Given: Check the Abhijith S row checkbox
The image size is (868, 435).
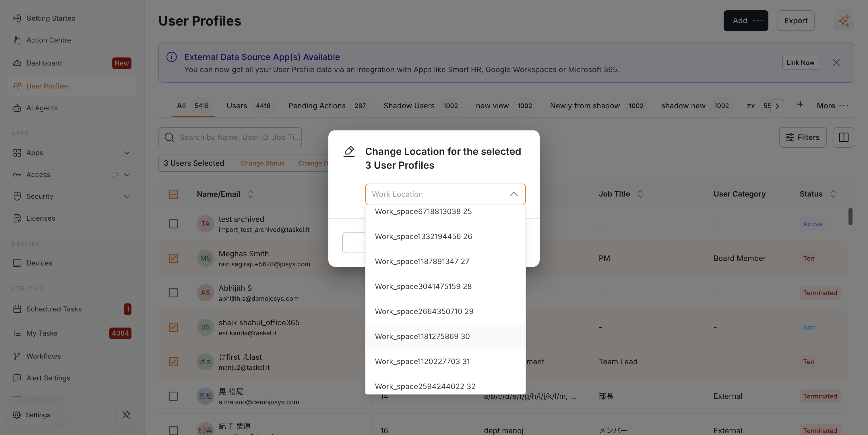Looking at the screenshot, I should coord(173,293).
